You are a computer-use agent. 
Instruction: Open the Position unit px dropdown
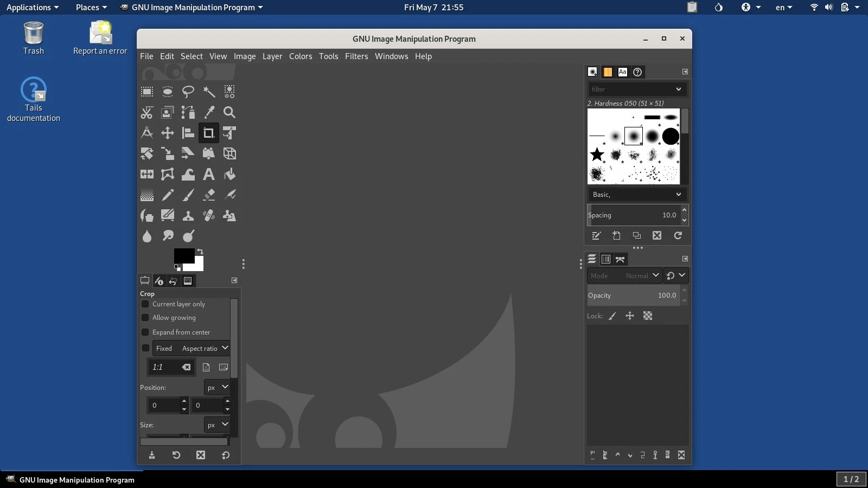coord(217,387)
